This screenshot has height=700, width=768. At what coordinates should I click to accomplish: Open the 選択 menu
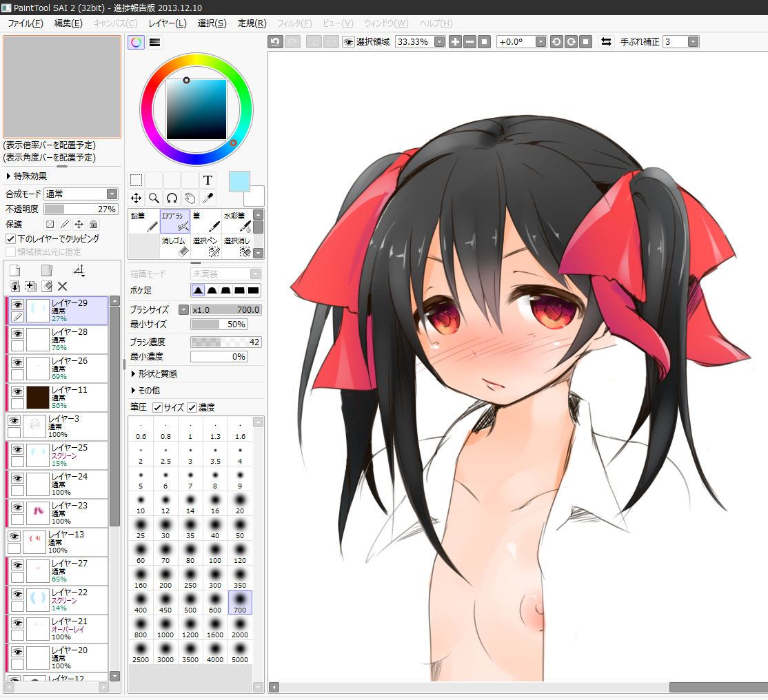pyautogui.click(x=212, y=23)
